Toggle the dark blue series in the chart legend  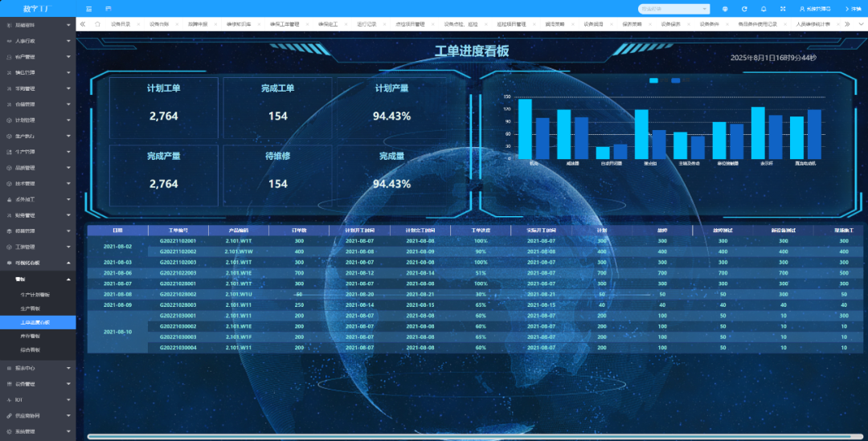[x=675, y=81]
